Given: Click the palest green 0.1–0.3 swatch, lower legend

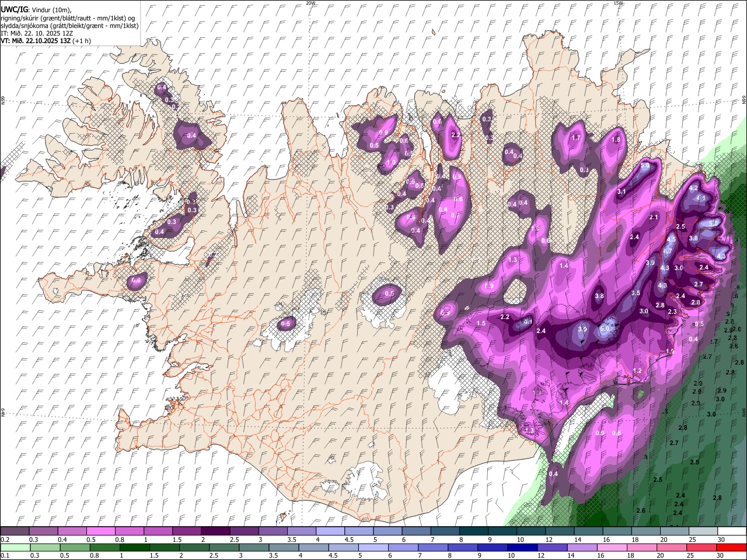Looking at the screenshot, I should pos(15,548).
